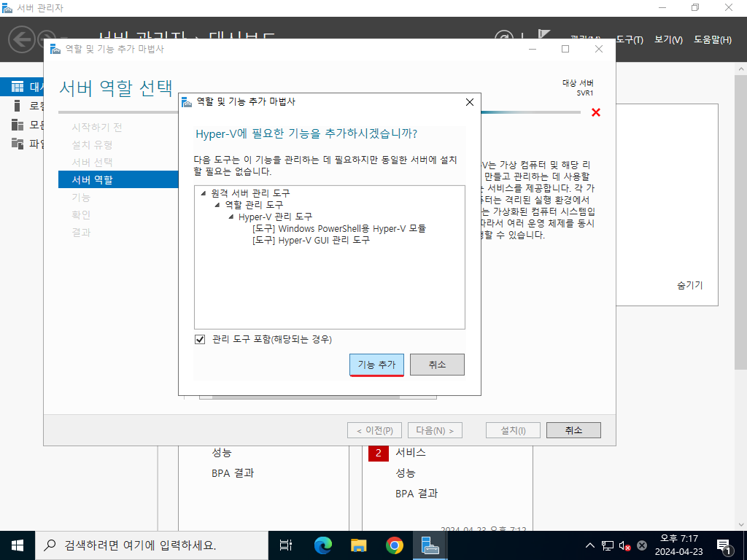The image size is (747, 560).
Task: Open Windows Start menu
Action: pyautogui.click(x=18, y=545)
